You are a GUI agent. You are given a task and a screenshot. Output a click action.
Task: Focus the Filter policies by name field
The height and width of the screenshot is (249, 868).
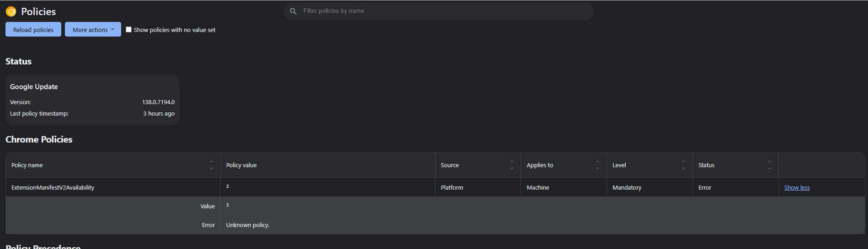pos(439,11)
